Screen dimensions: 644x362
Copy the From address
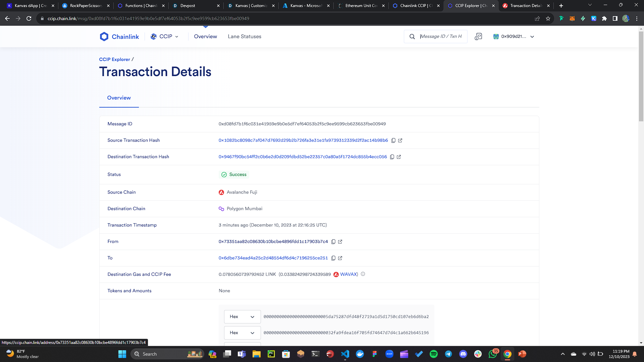[x=333, y=242]
